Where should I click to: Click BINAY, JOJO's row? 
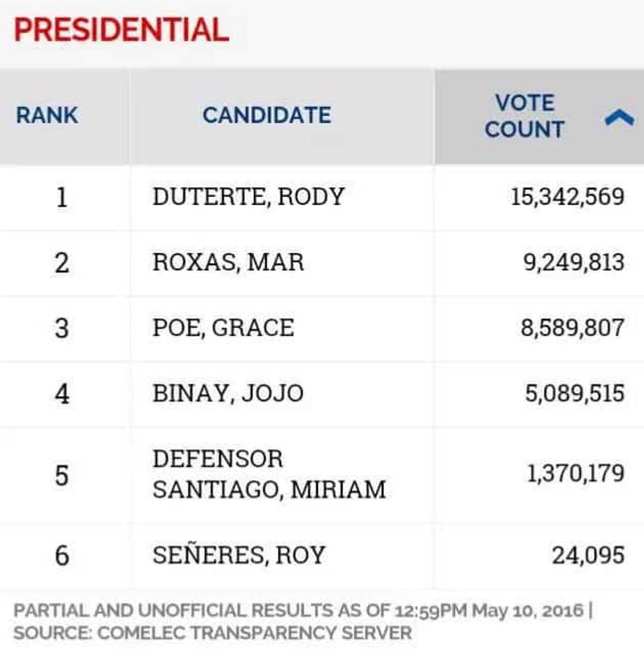[224, 392]
